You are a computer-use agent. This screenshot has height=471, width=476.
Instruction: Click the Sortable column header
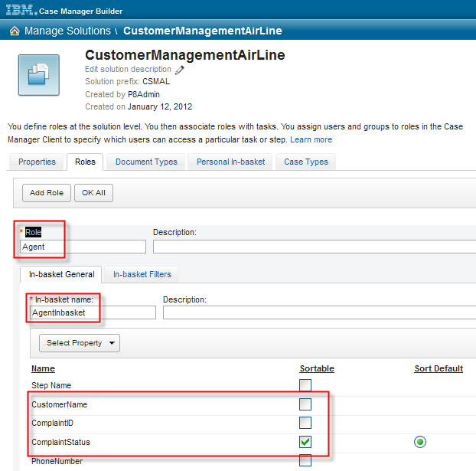[317, 368]
